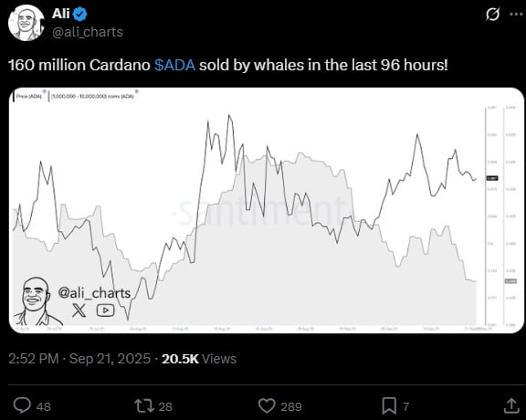Click the 20.5K Views count
This screenshot has width=526, height=420.
coord(199,359)
